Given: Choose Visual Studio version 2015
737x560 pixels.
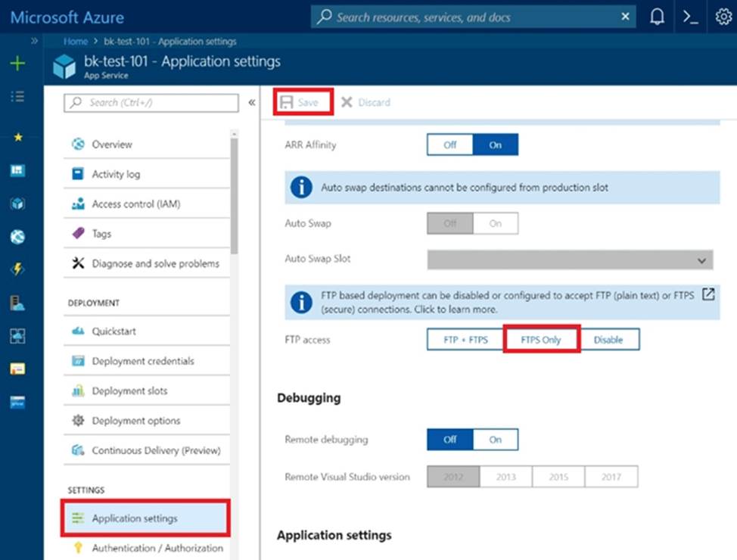Looking at the screenshot, I should tap(559, 477).
